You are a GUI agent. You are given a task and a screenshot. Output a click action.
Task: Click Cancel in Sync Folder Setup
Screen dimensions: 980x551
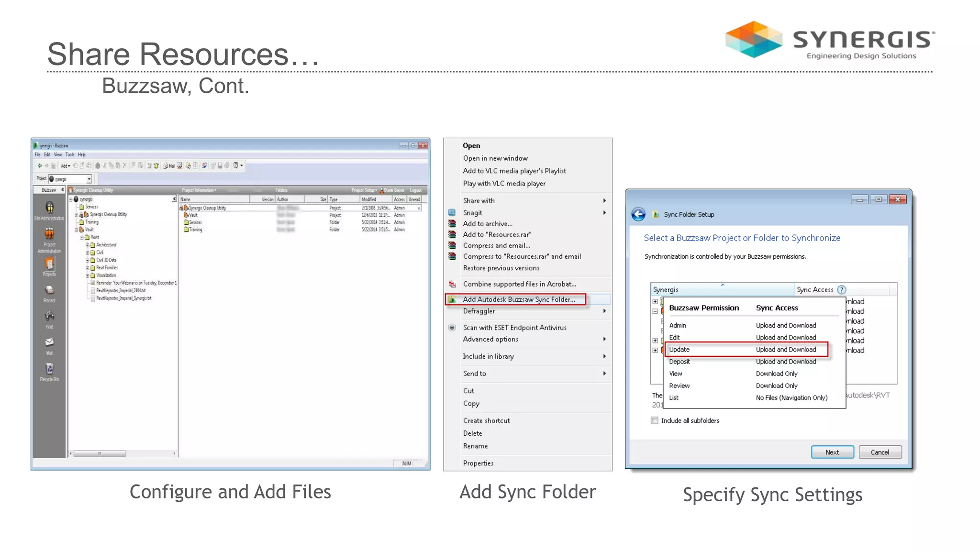pyautogui.click(x=880, y=452)
